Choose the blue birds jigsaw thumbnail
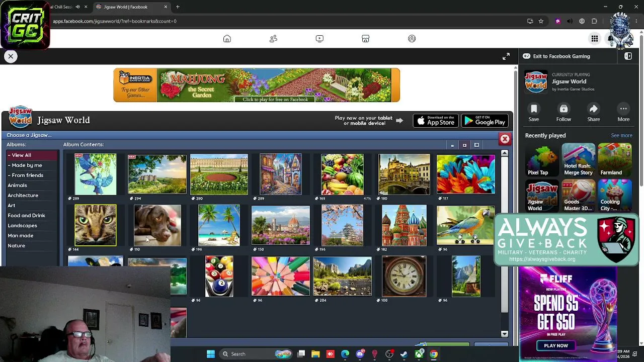644x362 pixels. point(96,174)
